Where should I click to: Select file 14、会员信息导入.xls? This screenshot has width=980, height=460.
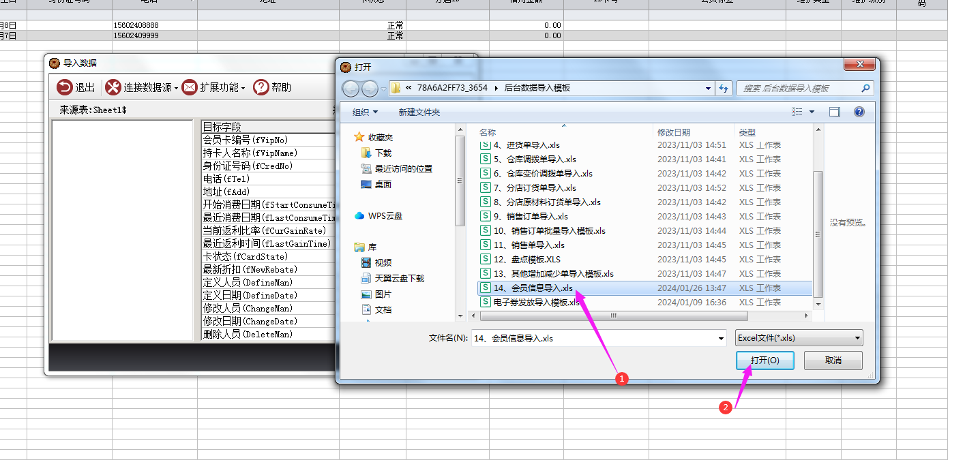(645, 288)
